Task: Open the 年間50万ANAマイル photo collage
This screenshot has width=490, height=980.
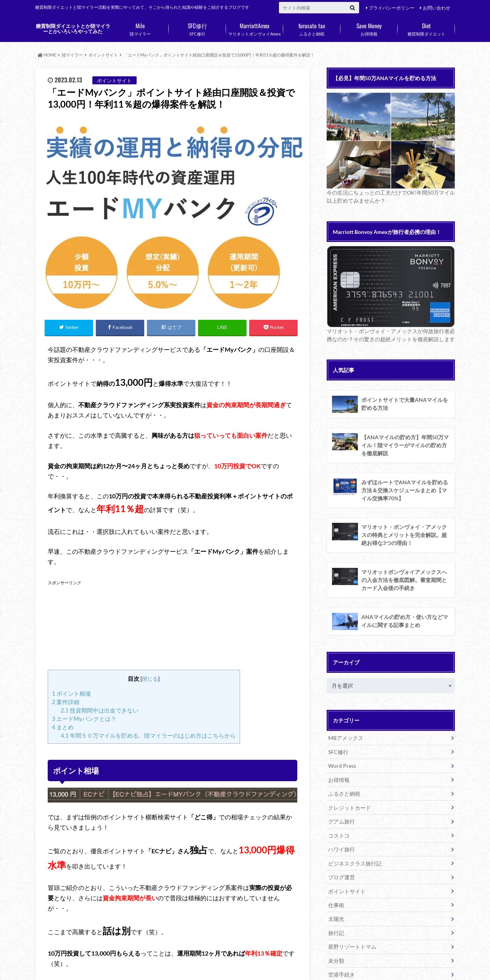Action: [390, 140]
